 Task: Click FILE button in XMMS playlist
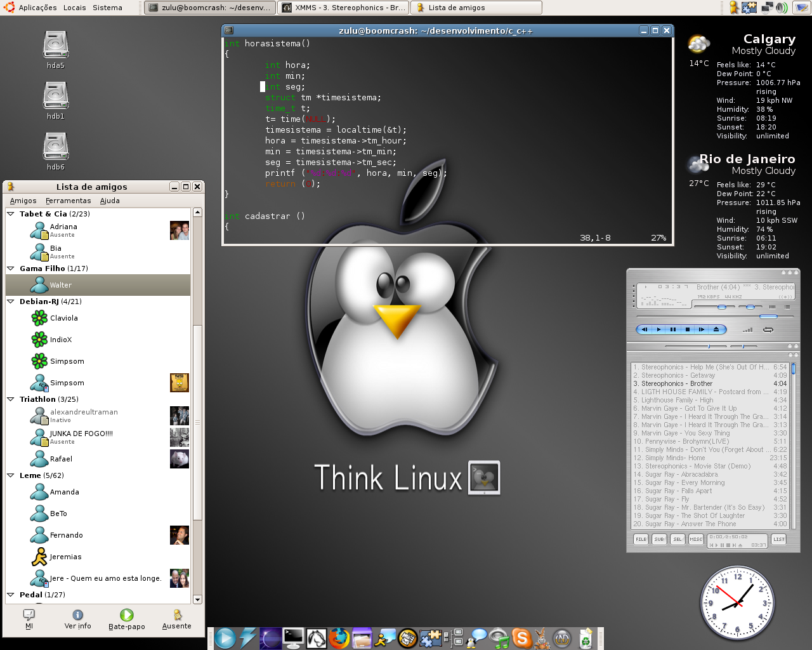click(641, 539)
